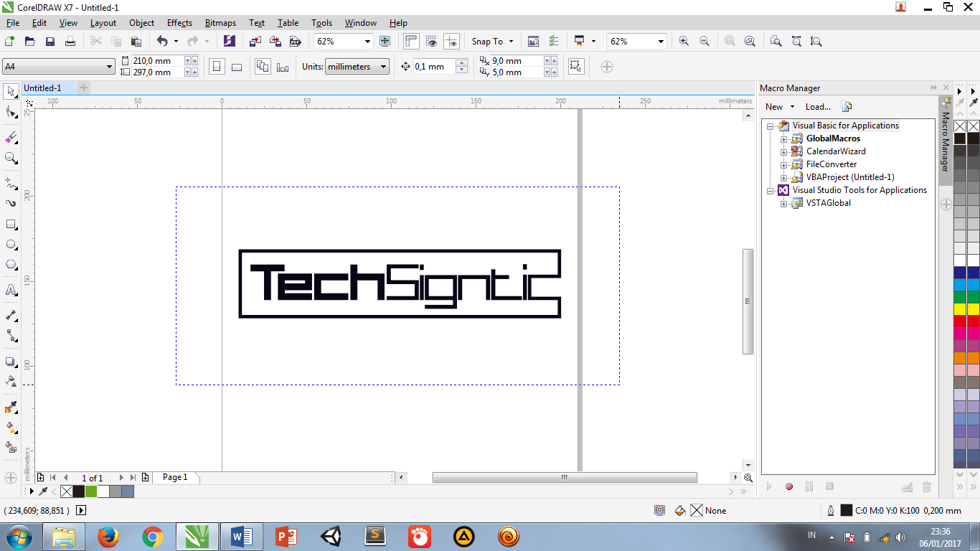Create a new document

pos(10,42)
